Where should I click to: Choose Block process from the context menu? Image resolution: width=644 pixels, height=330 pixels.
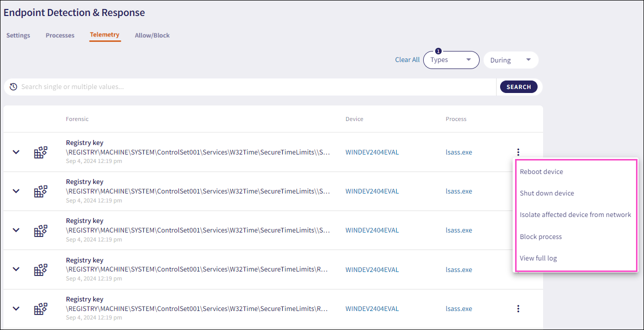click(x=541, y=236)
